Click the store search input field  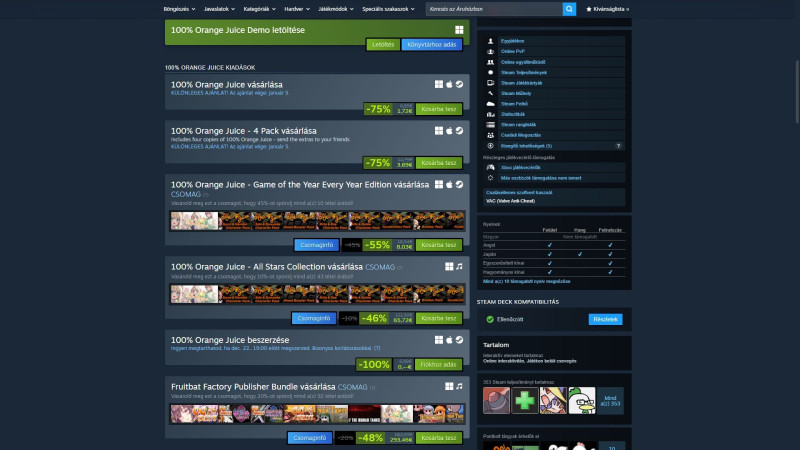coord(494,9)
